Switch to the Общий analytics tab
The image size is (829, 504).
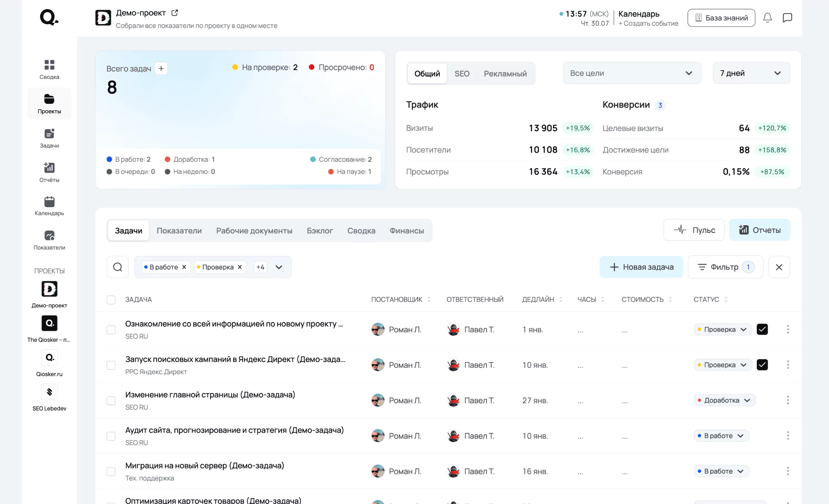(x=427, y=73)
